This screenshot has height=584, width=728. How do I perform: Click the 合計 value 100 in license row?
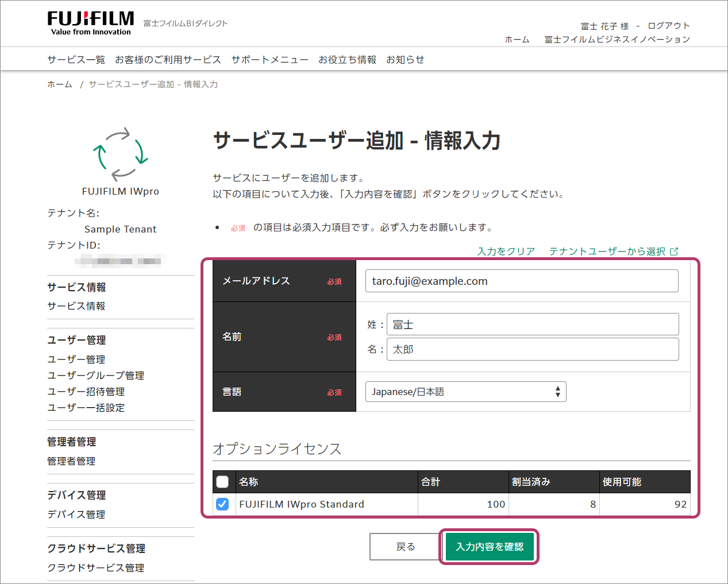496,504
